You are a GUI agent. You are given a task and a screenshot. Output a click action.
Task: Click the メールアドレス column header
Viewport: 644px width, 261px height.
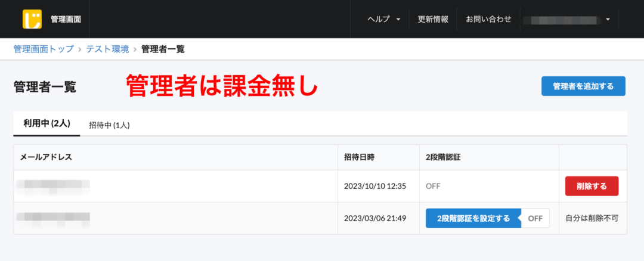[x=46, y=157]
